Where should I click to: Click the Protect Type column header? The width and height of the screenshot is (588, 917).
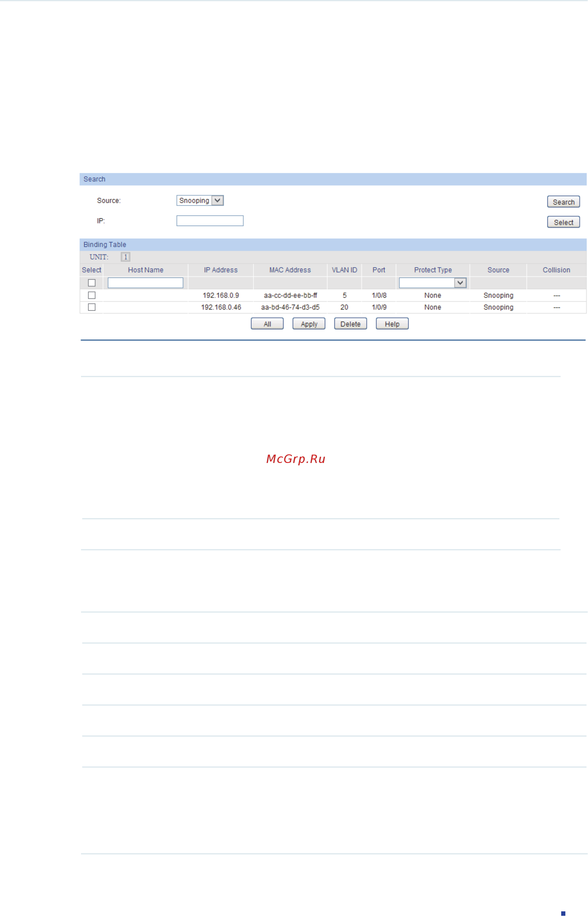point(433,270)
